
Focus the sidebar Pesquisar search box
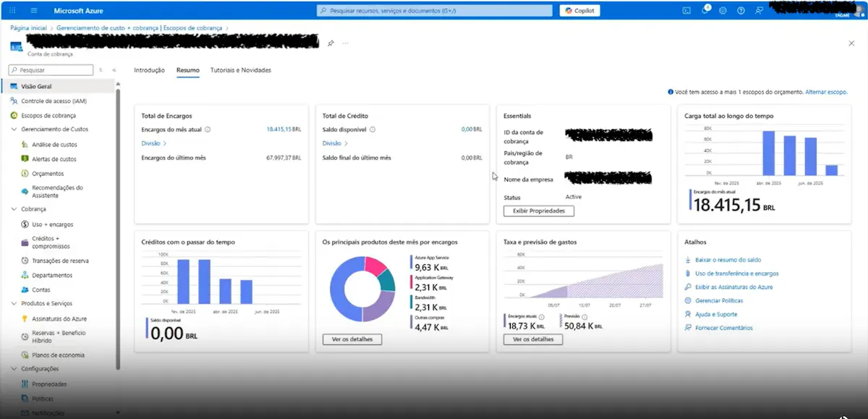50,70
